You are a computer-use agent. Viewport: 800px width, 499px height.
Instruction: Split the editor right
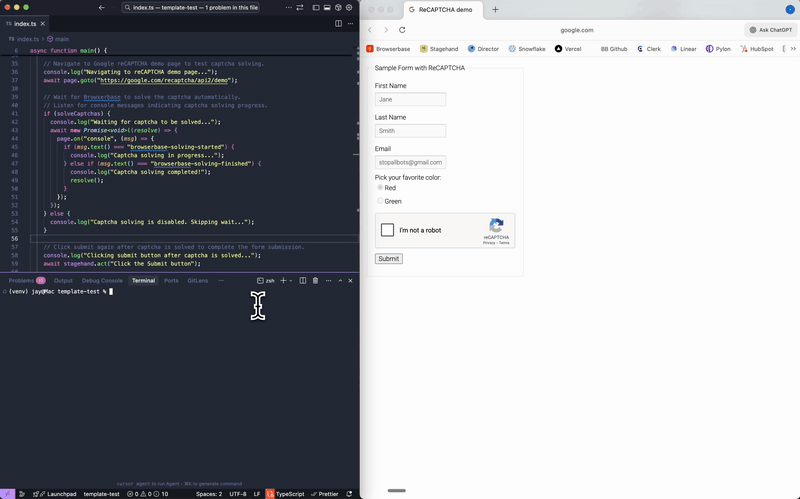pos(338,23)
